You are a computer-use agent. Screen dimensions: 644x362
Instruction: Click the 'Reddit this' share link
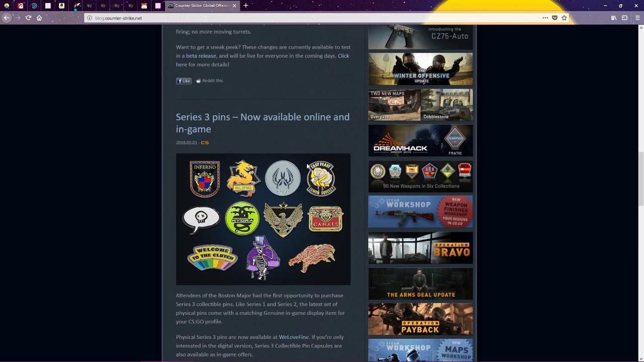tap(209, 80)
